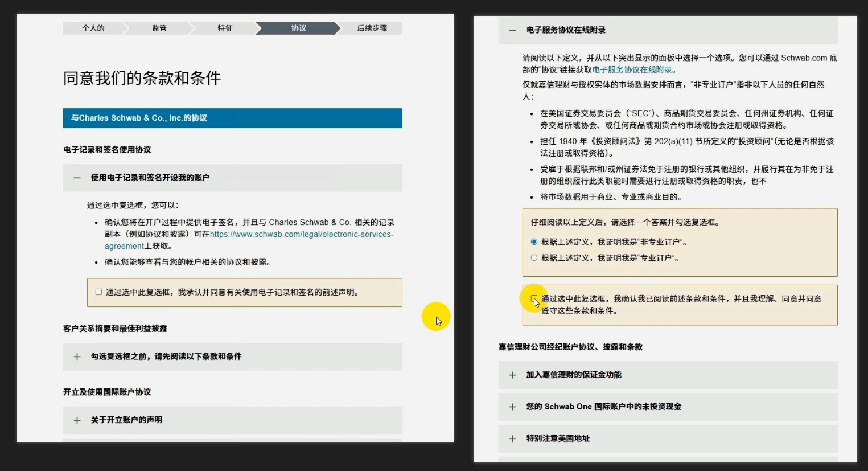Go to the "后续步骤" progress step
The height and width of the screenshot is (471, 868).
click(372, 28)
